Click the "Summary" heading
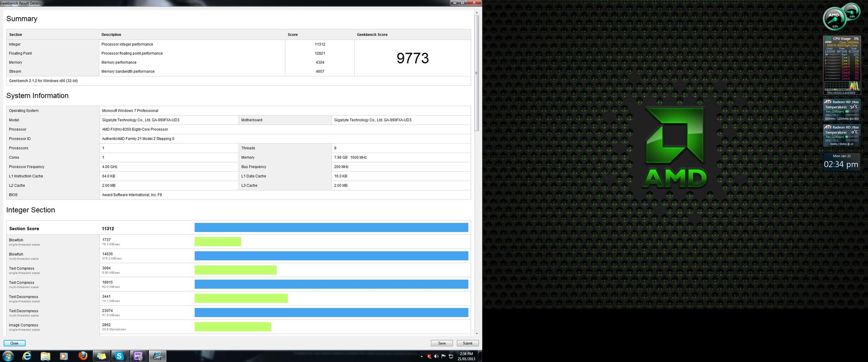The width and height of the screenshot is (868, 362). [x=22, y=19]
